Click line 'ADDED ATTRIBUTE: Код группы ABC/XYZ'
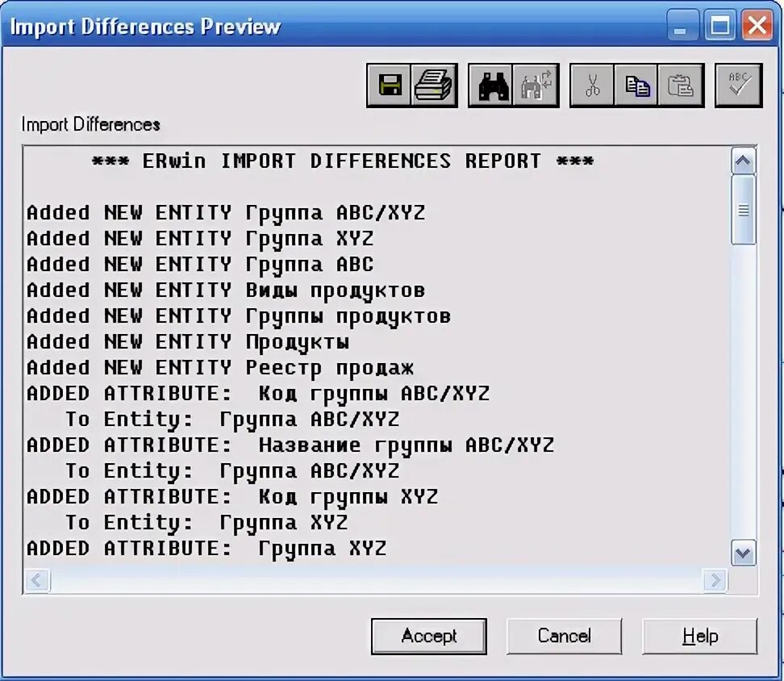This screenshot has width=784, height=681. (x=258, y=394)
